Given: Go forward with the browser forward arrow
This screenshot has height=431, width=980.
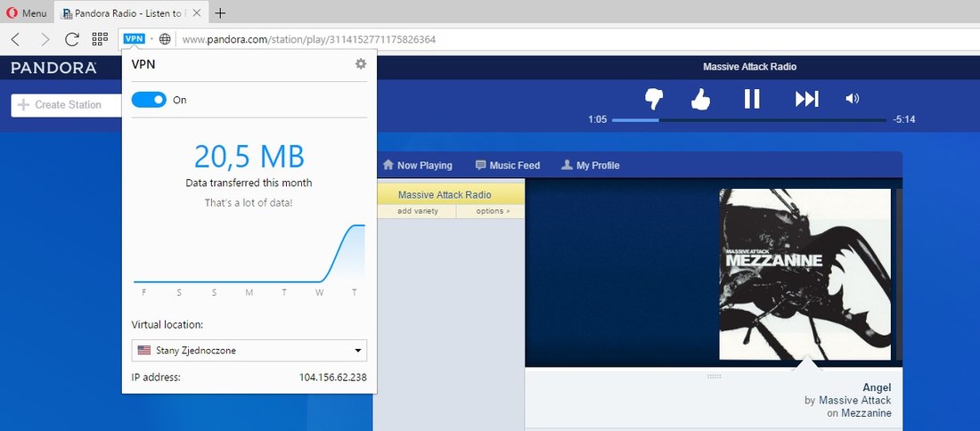Looking at the screenshot, I should click(x=45, y=39).
